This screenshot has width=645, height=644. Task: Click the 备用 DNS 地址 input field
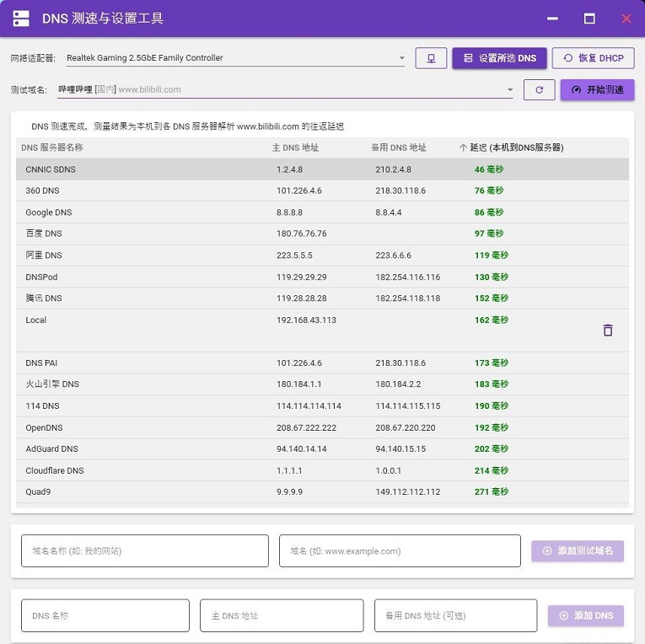point(455,615)
